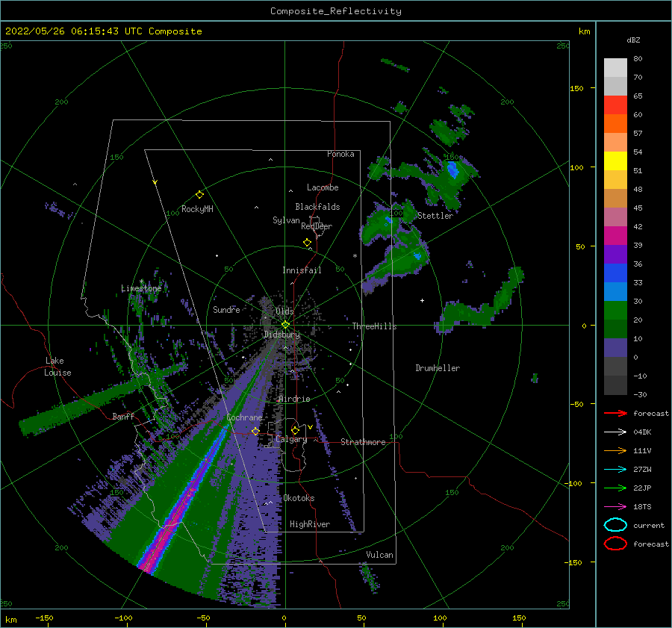Image resolution: width=672 pixels, height=628 pixels.
Task: Click the Okotoks city label
Action: [299, 498]
